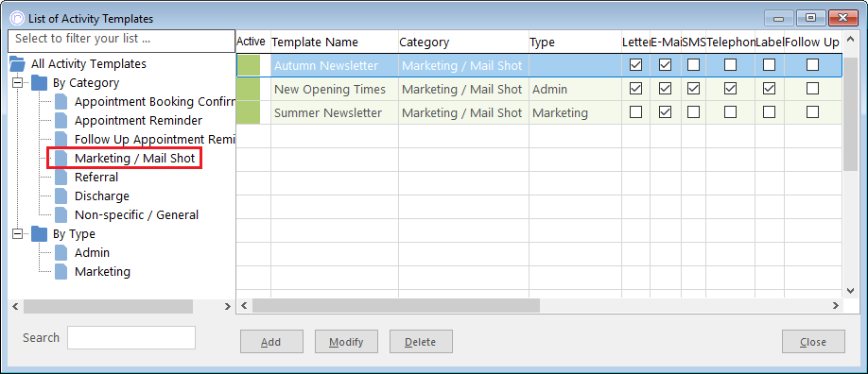Toggle Telephone checkbox for New Opening Times
The image size is (868, 374).
(731, 89)
